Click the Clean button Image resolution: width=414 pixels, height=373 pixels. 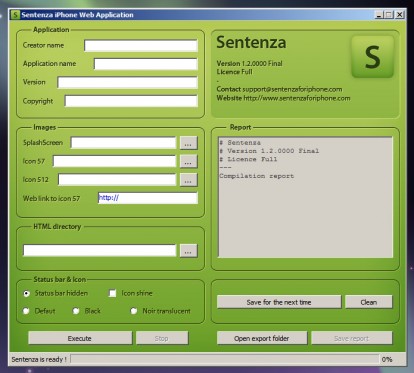coord(369,302)
